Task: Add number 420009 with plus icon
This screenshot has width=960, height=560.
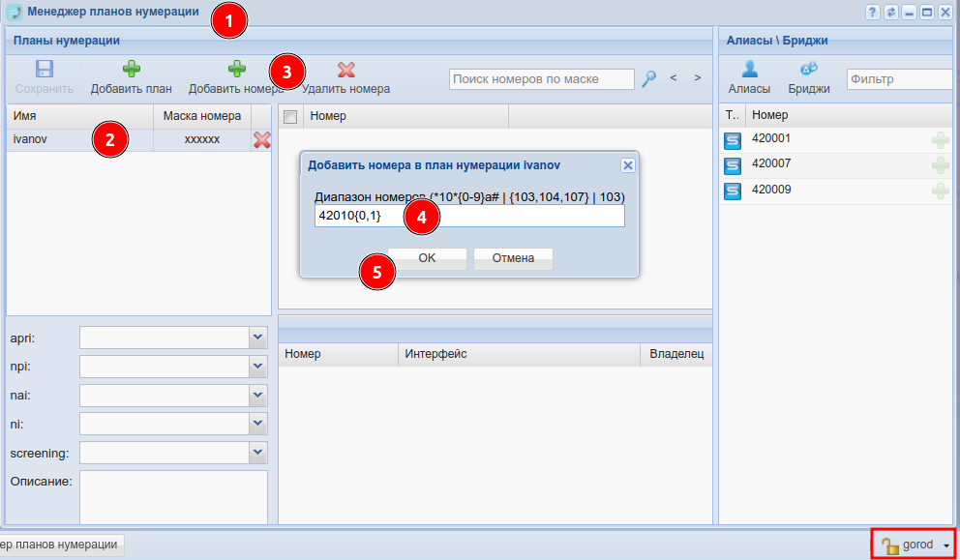Action: coord(940,191)
